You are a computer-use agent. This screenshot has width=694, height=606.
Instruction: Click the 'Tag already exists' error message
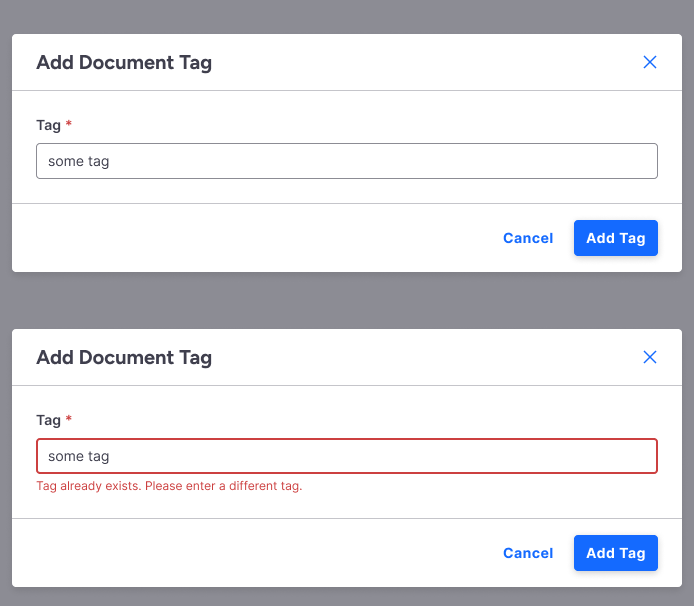pos(169,487)
